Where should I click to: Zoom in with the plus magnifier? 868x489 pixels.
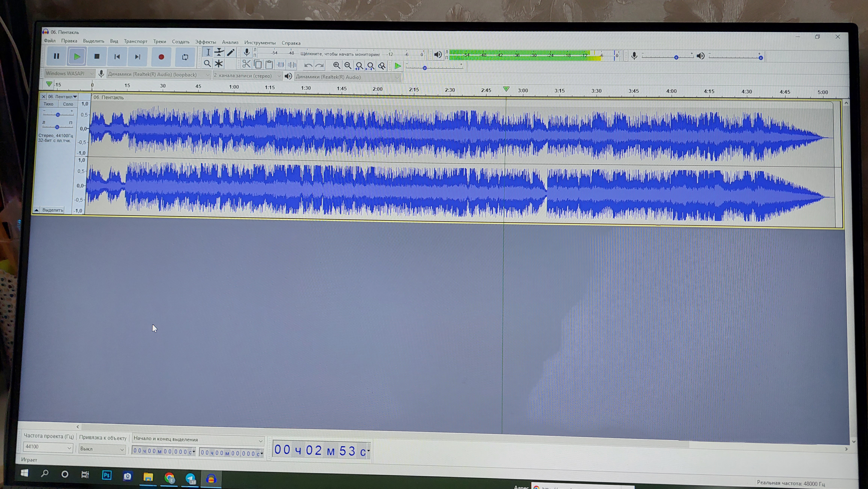336,65
